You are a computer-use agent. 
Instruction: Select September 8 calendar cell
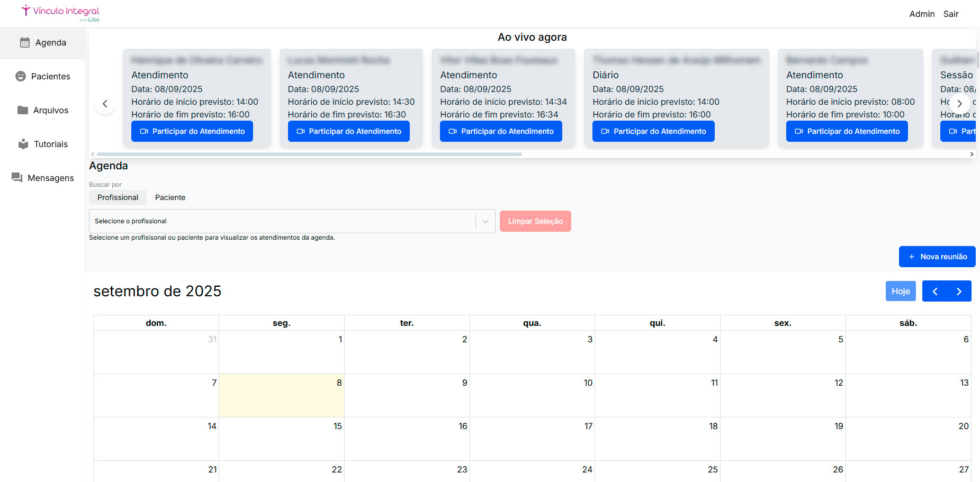point(281,396)
